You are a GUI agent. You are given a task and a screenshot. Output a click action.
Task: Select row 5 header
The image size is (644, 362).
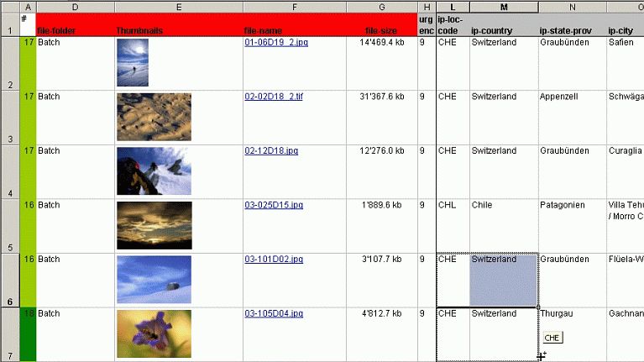point(10,226)
